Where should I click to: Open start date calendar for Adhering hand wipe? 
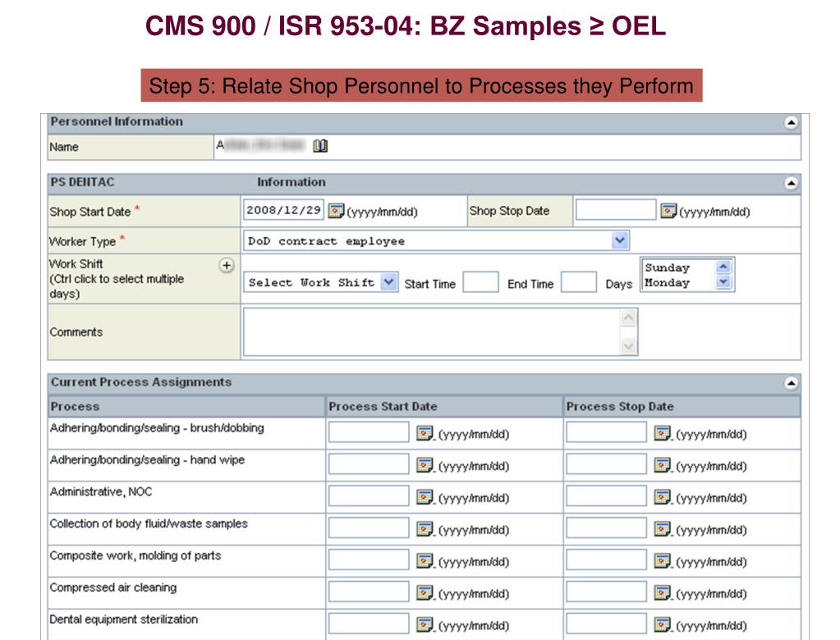pyautogui.click(x=425, y=465)
